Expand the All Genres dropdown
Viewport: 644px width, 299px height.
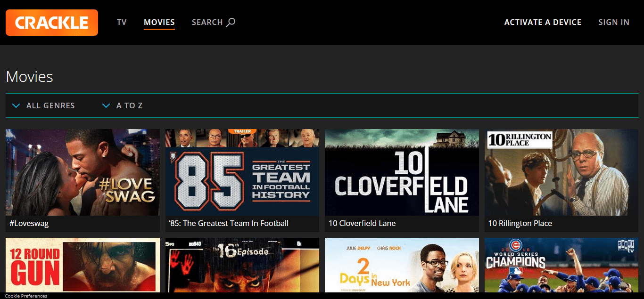pos(43,105)
